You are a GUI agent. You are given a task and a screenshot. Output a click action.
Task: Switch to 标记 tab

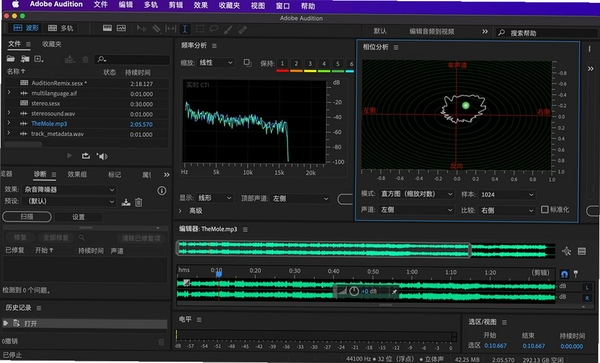coord(114,175)
